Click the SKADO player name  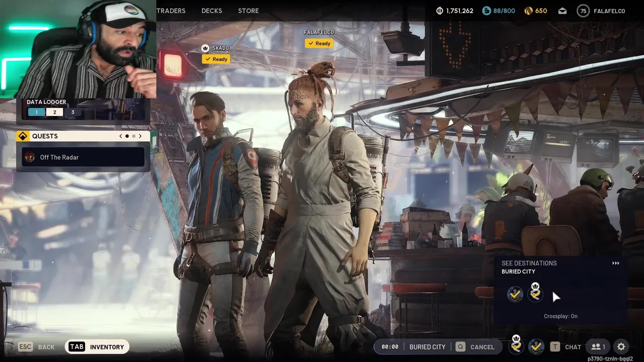pyautogui.click(x=220, y=48)
